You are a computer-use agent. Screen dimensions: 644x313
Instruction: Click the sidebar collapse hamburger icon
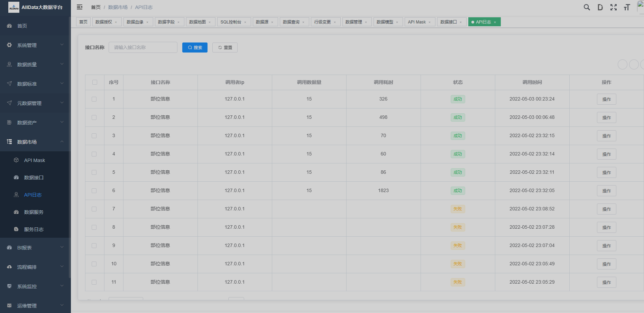80,7
